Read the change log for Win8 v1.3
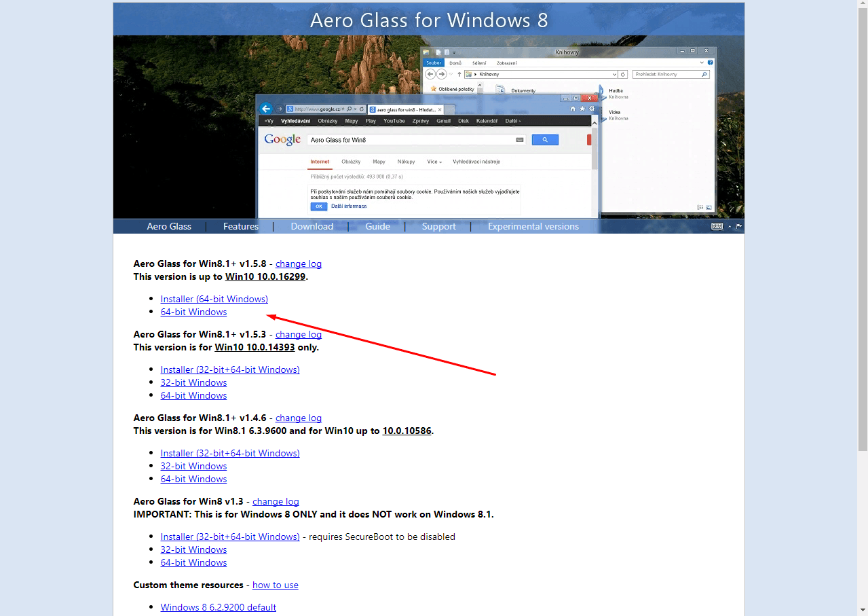Screen dimensions: 868x616 [x=276, y=501]
